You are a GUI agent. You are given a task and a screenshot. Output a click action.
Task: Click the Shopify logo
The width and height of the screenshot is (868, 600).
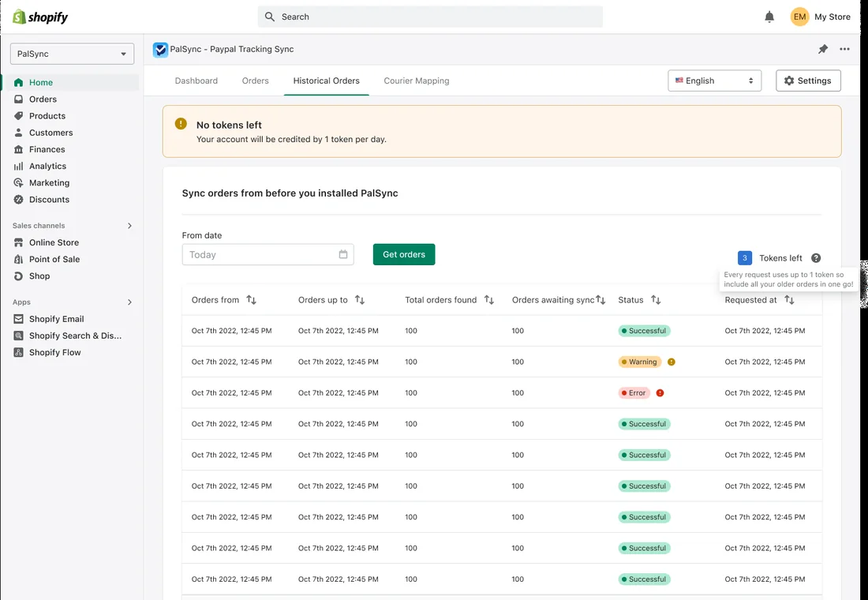tap(40, 17)
